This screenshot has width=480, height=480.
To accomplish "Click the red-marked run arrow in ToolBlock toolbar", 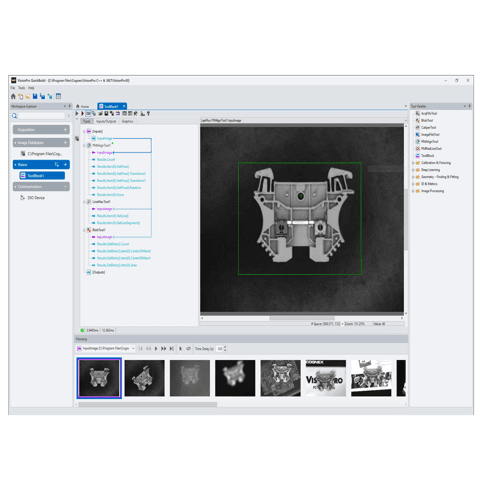I will click(x=82, y=114).
